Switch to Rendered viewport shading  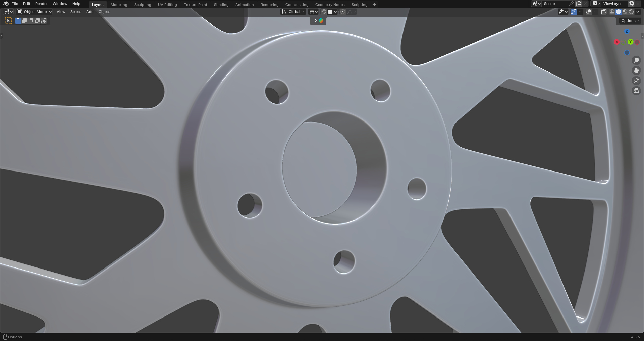coord(631,12)
